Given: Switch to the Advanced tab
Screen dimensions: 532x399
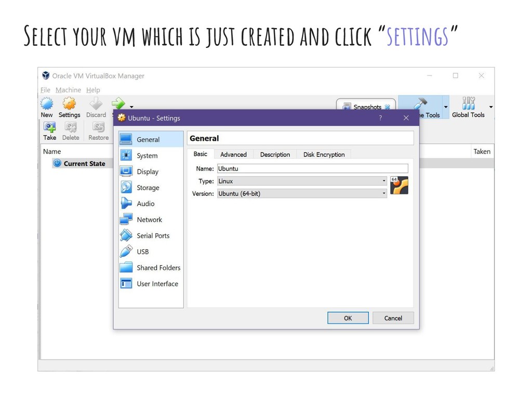Looking at the screenshot, I should coord(233,154).
